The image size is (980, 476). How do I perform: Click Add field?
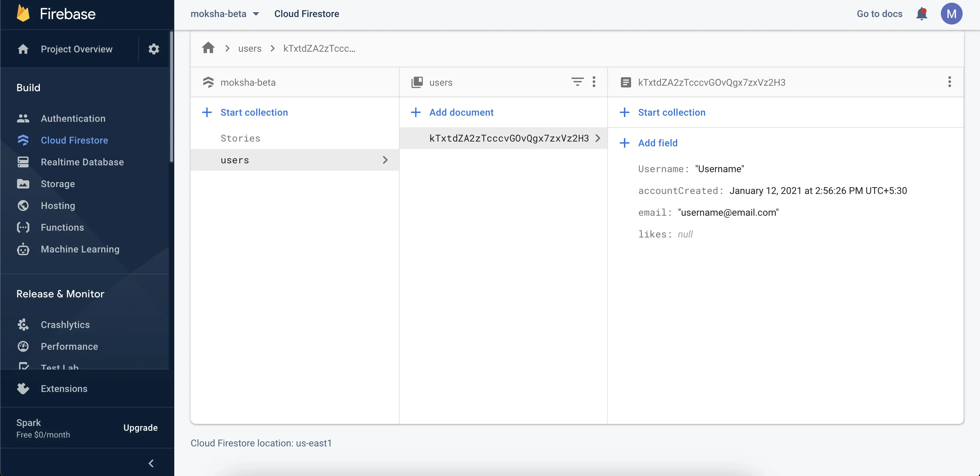click(x=657, y=143)
